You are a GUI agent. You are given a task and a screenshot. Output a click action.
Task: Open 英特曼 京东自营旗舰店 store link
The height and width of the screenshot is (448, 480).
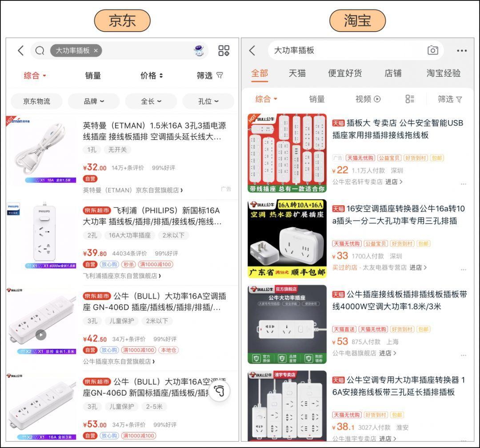pos(132,190)
